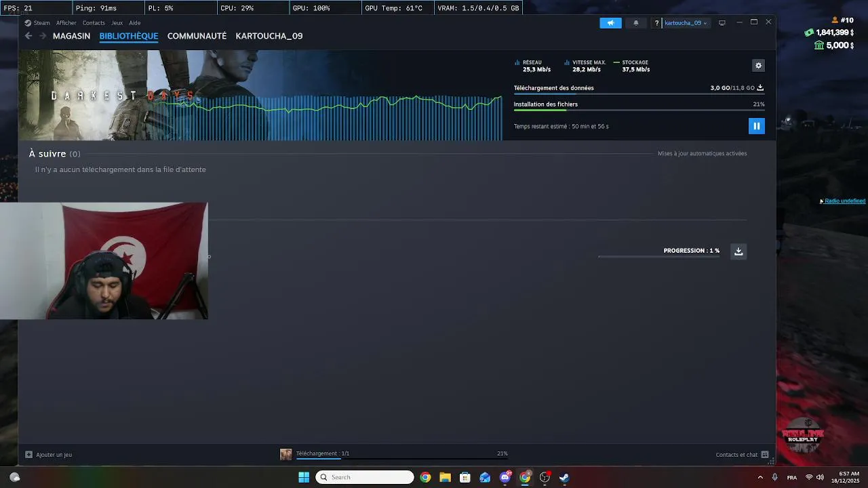Click the Outlook mail taskbar icon
Image resolution: width=868 pixels, height=488 pixels.
[485, 477]
